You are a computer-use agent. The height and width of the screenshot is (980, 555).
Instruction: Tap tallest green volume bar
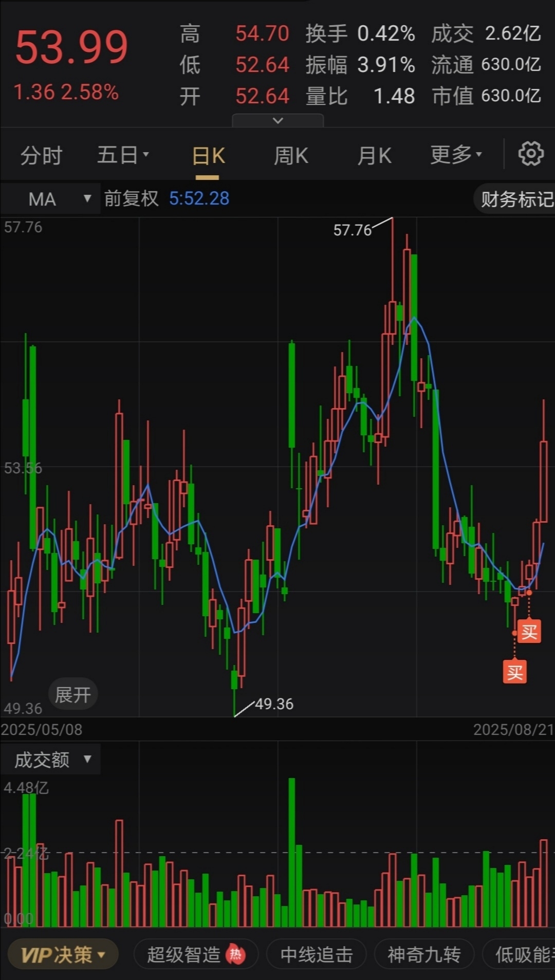(292, 852)
